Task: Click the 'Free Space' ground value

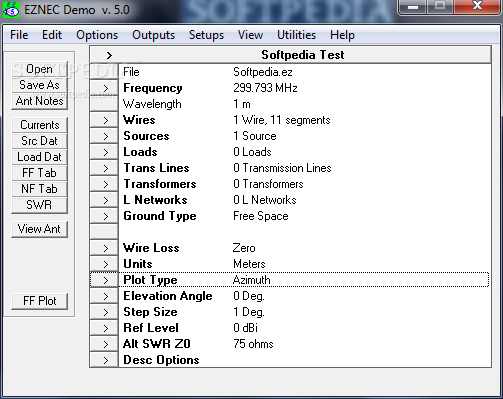Action: (x=261, y=216)
